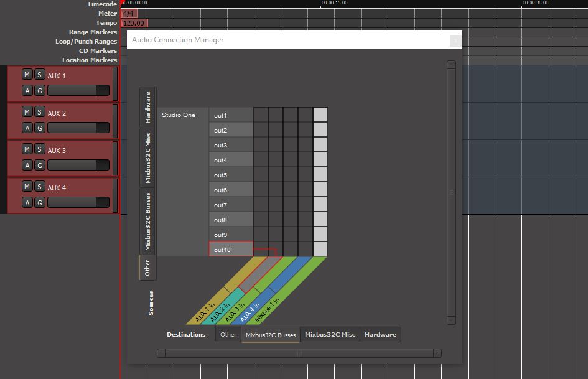Select the Hardware destinations tab

[380, 334]
